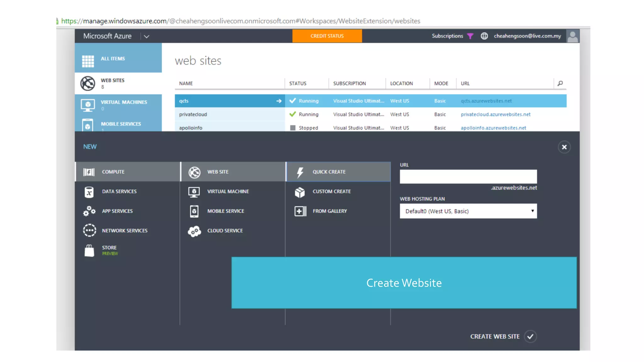Click the Cloud Service cloud gear icon

[x=194, y=231]
